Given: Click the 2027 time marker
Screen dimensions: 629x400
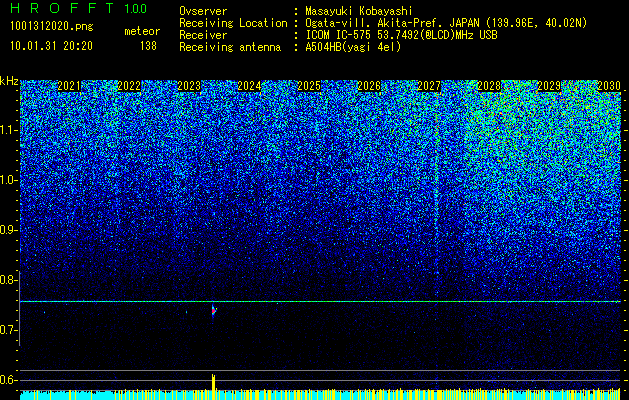Looking at the screenshot, I should coord(429,86).
